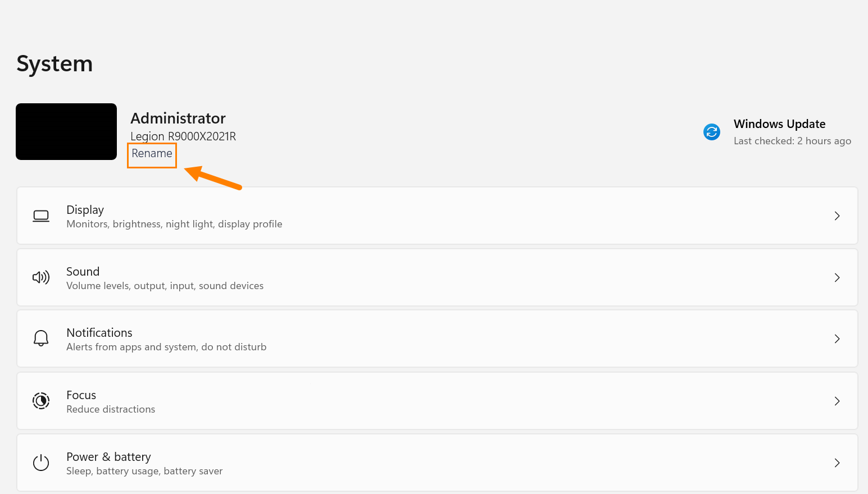Expand the Display settings chevron

tap(837, 216)
